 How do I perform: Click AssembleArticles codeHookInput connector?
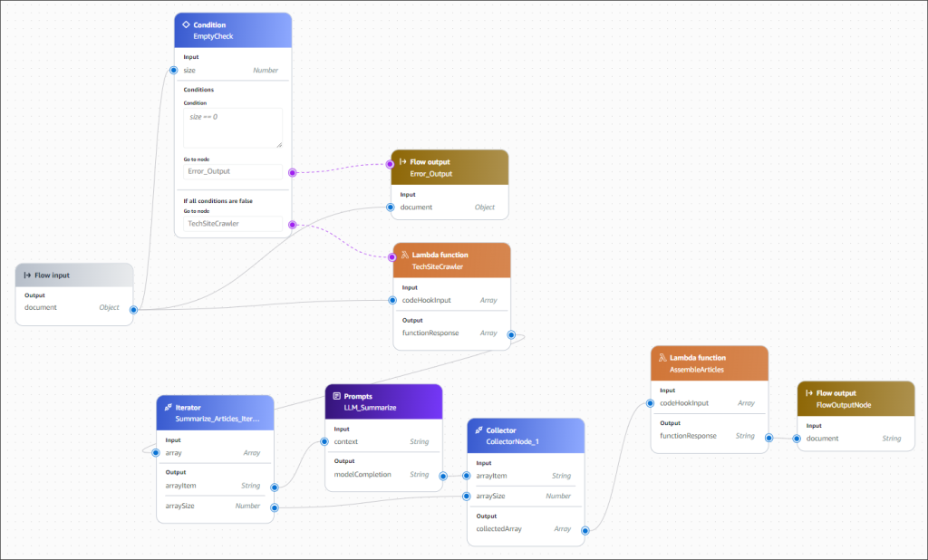[650, 403]
